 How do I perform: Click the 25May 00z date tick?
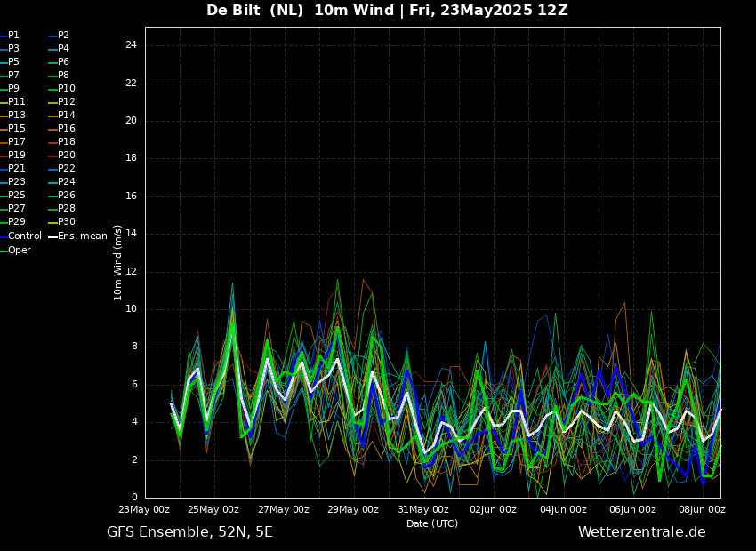pos(214,509)
